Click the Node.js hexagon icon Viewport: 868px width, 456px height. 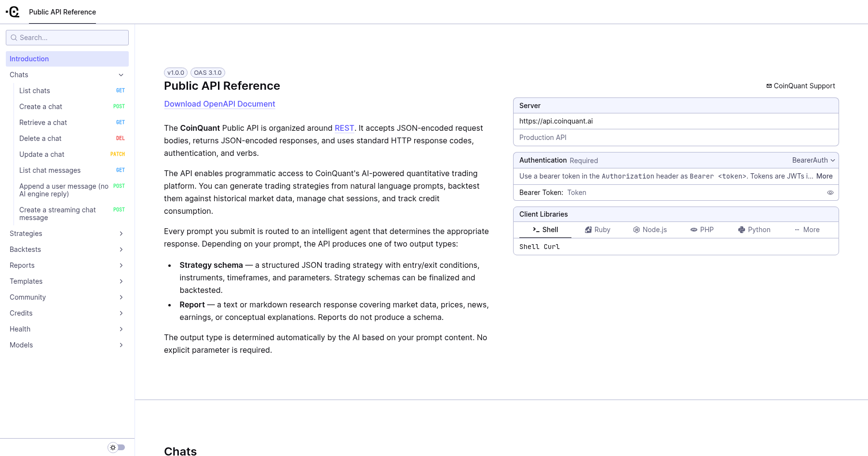pos(637,230)
